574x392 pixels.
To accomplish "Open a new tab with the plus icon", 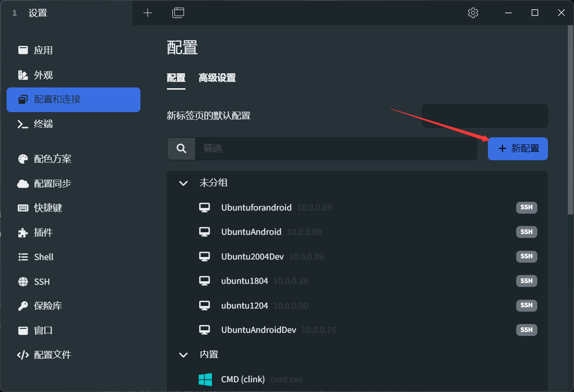I will coord(147,13).
